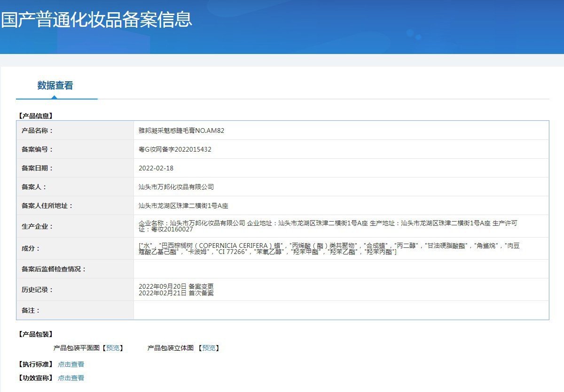Click the 备案人： row label
564x392 pixels.
34,187
